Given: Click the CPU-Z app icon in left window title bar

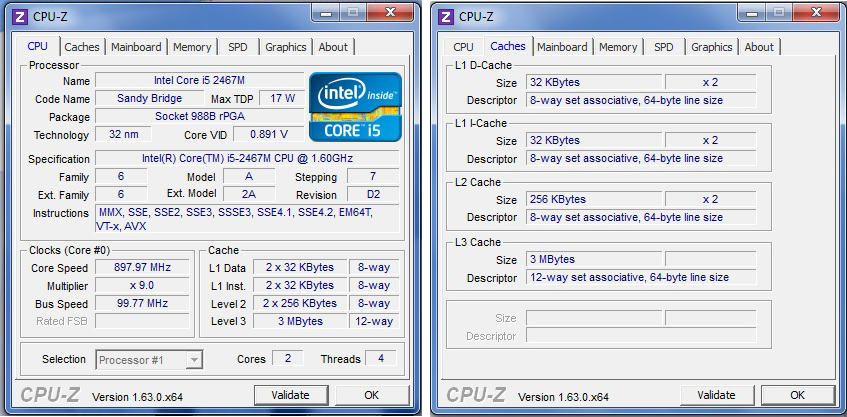Looking at the screenshot, I should tap(21, 16).
